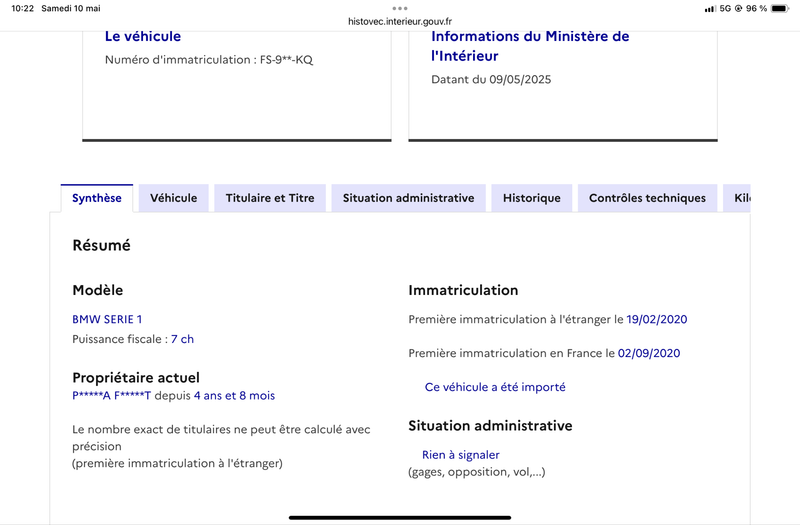Tap the home indicator bar at bottom
Image resolution: width=800 pixels, height=525 pixels.
click(x=400, y=517)
